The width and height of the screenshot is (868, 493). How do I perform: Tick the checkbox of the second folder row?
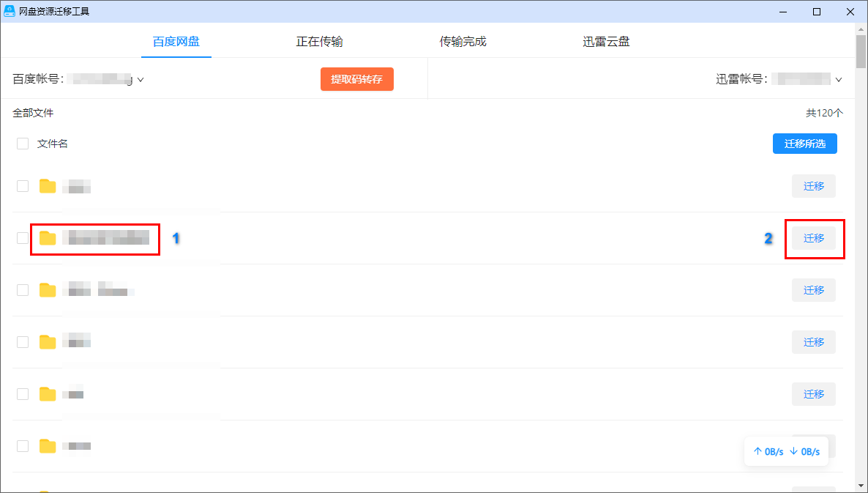23,238
